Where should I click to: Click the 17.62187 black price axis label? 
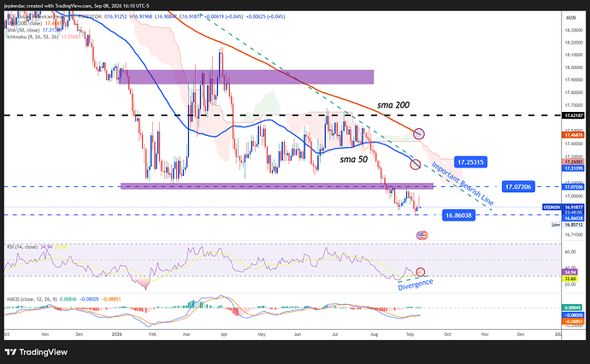[572, 115]
